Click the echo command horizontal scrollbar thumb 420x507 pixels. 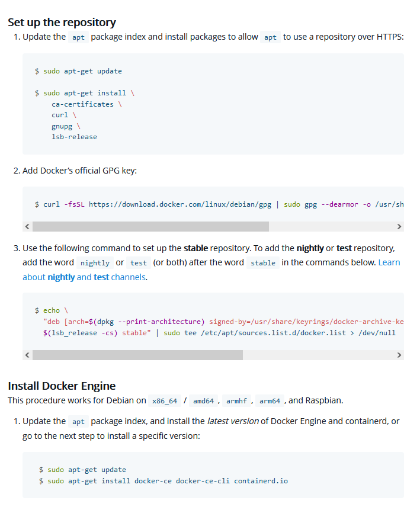(138, 355)
